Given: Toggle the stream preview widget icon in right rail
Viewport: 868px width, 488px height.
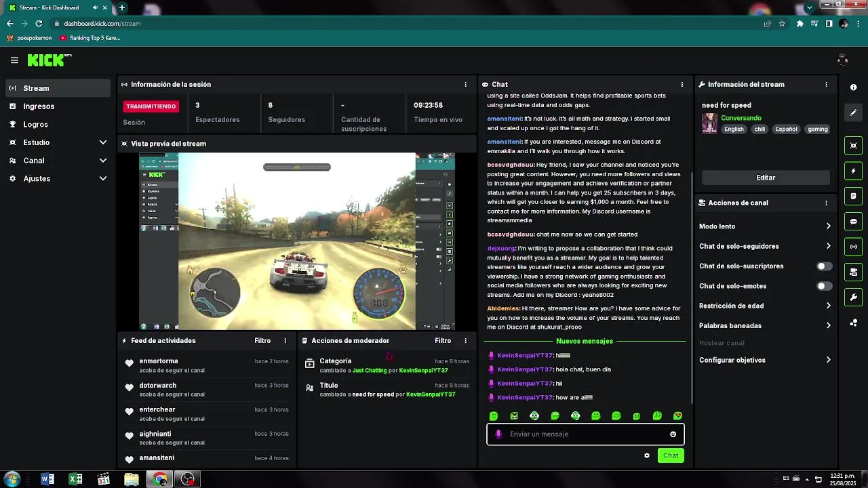Looking at the screenshot, I should click(853, 145).
